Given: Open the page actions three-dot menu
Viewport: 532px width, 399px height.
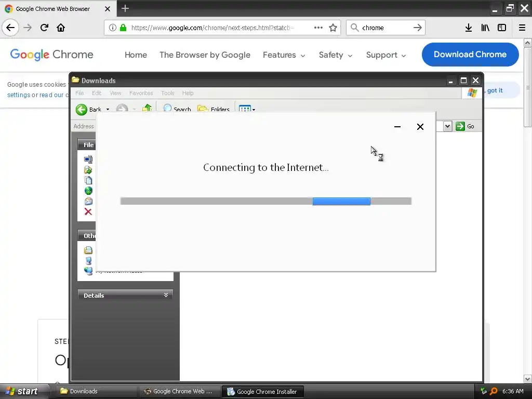Looking at the screenshot, I should point(318,28).
